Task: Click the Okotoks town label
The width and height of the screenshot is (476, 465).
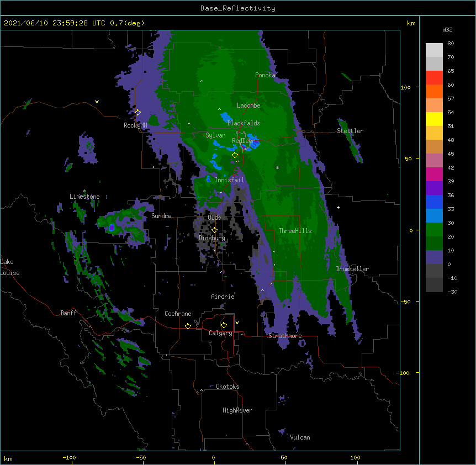Action: [228, 387]
